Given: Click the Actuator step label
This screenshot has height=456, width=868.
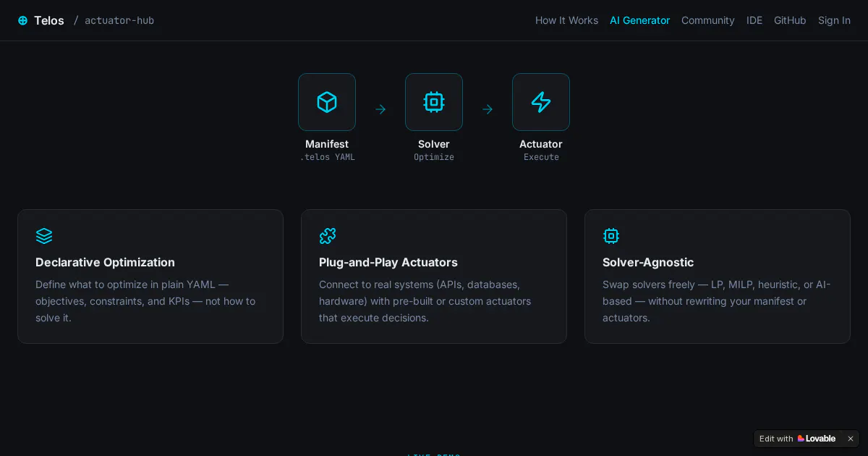Looking at the screenshot, I should pyautogui.click(x=541, y=144).
